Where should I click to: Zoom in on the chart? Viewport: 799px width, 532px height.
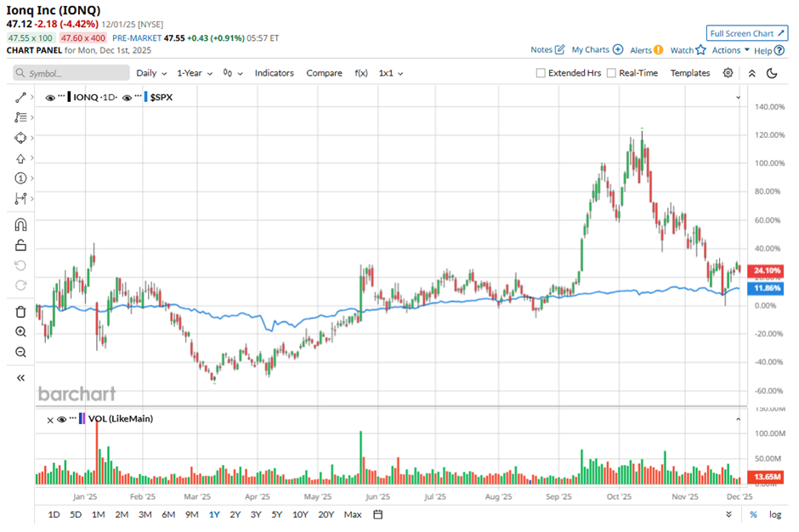(x=20, y=331)
